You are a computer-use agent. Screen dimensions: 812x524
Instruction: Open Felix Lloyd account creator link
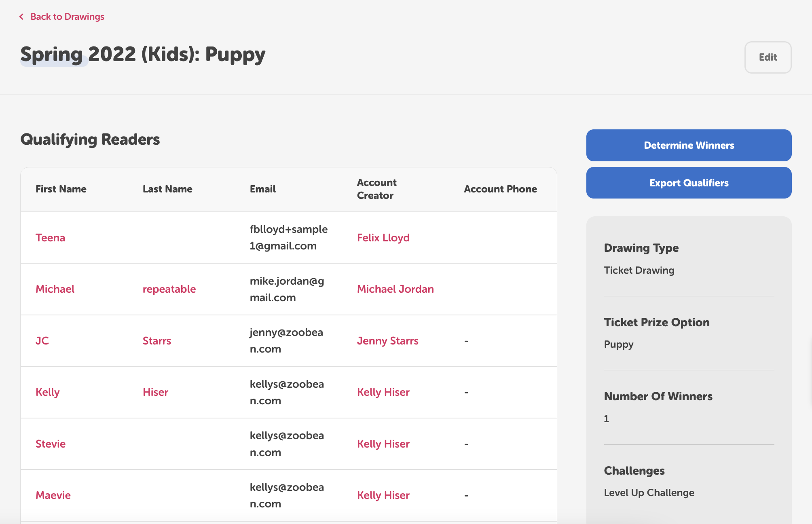383,237
